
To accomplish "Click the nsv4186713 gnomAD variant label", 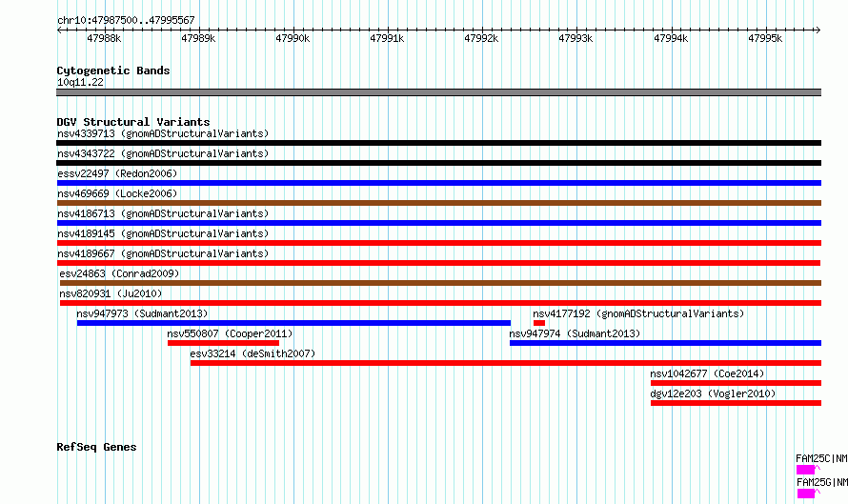I will pos(163,213).
